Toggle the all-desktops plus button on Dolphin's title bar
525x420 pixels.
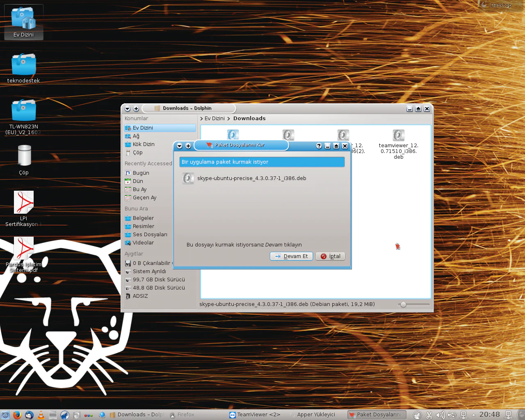click(x=136, y=109)
